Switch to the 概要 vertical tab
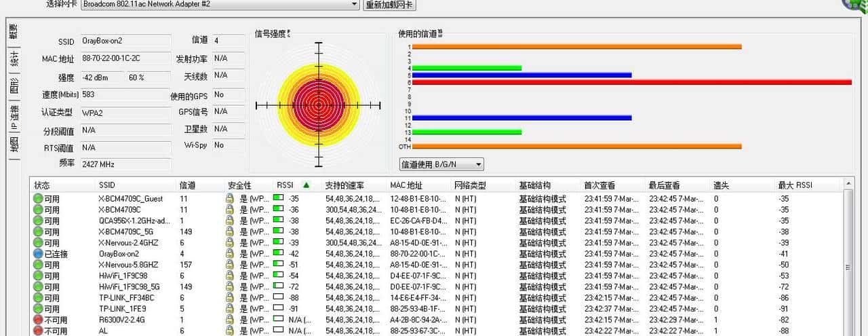This screenshot has height=336, width=868. pos(14,32)
